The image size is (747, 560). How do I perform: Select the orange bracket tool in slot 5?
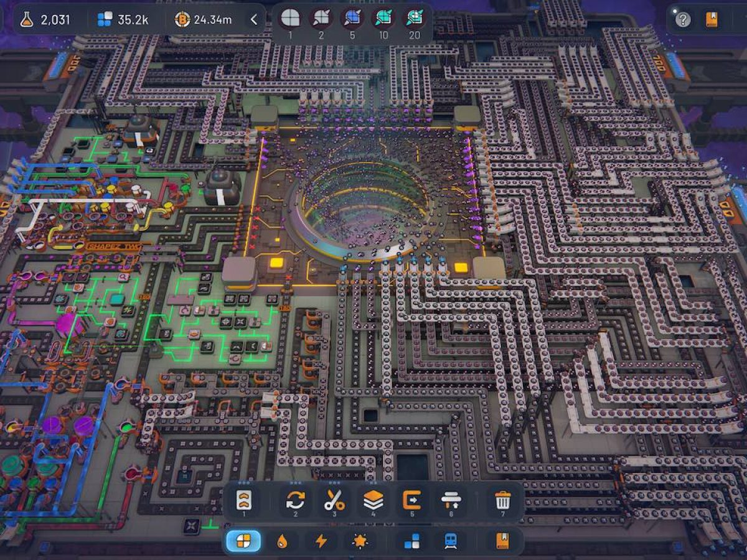click(412, 500)
